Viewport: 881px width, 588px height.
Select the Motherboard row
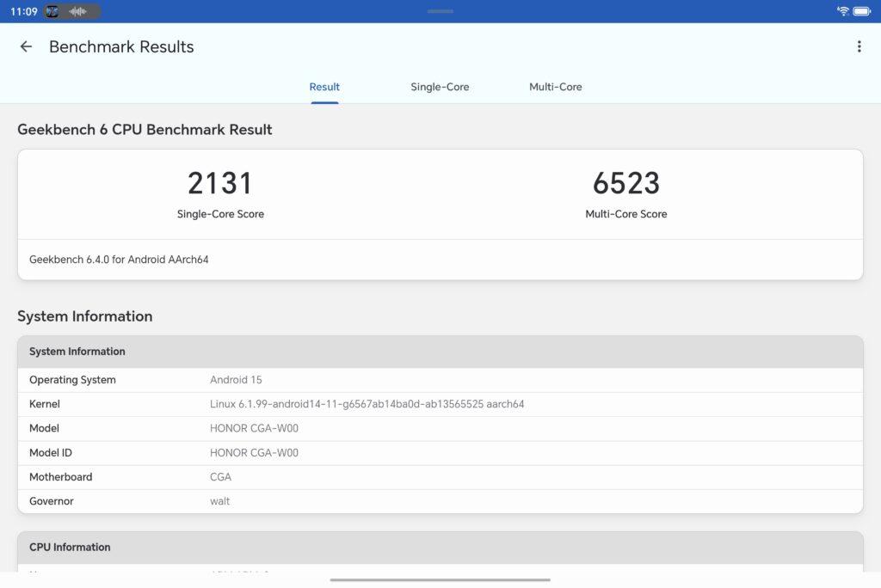[x=440, y=477]
